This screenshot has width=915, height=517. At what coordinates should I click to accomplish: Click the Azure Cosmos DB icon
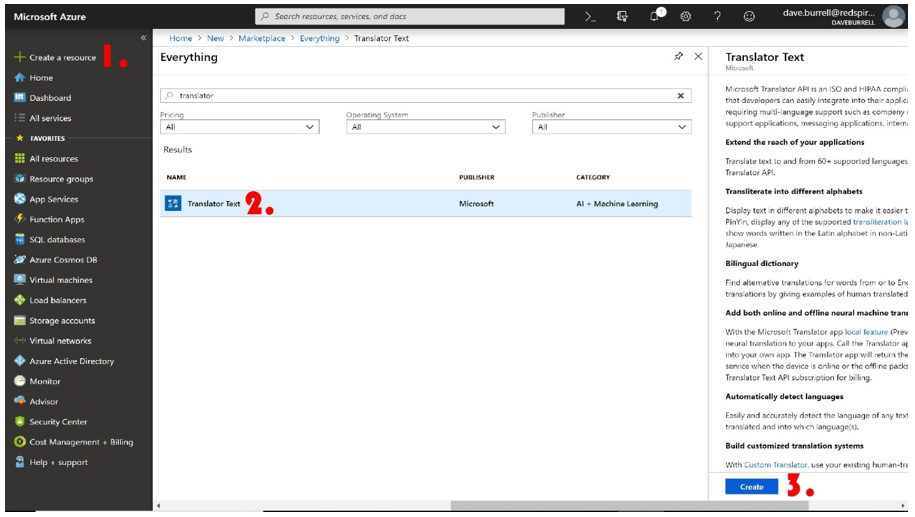coord(20,260)
